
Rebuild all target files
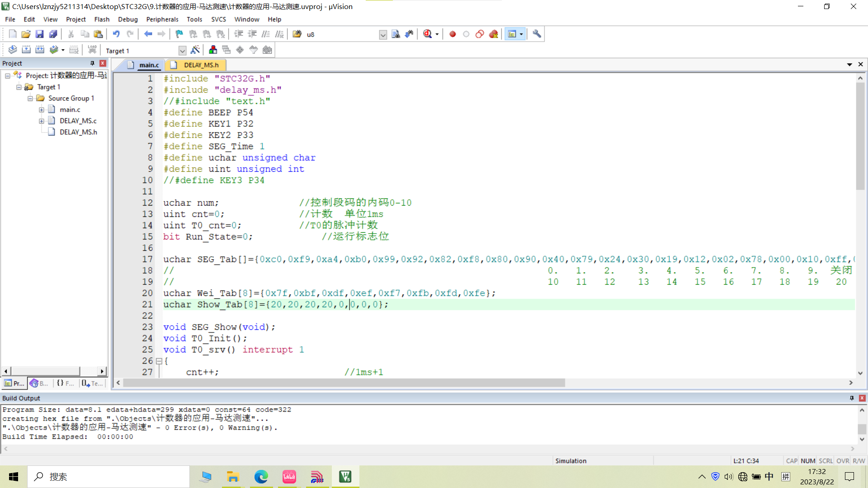point(40,50)
